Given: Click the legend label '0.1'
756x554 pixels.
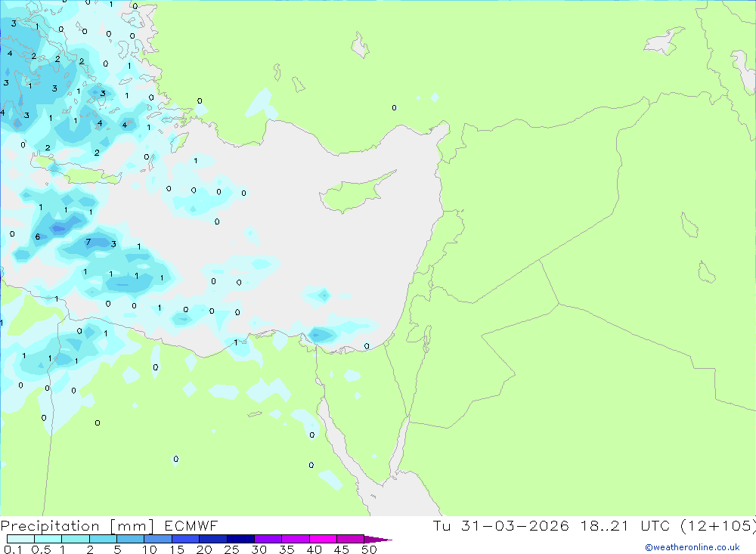Looking at the screenshot, I should [13, 549].
